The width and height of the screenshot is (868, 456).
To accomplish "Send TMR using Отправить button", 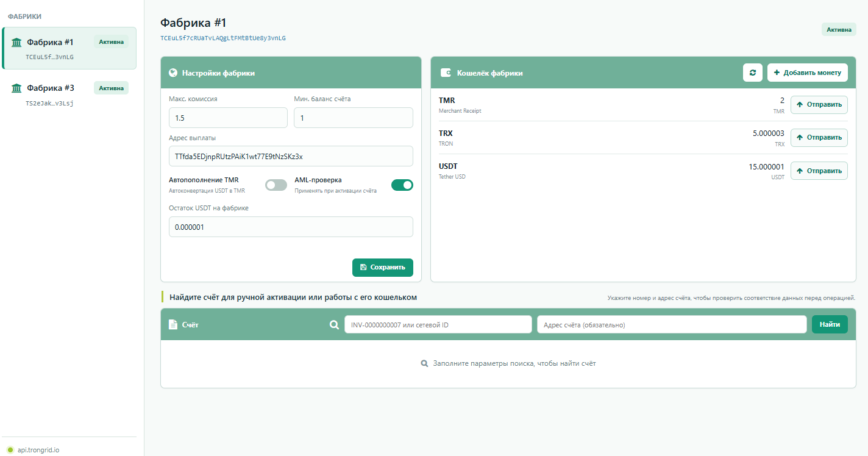I will pos(819,104).
